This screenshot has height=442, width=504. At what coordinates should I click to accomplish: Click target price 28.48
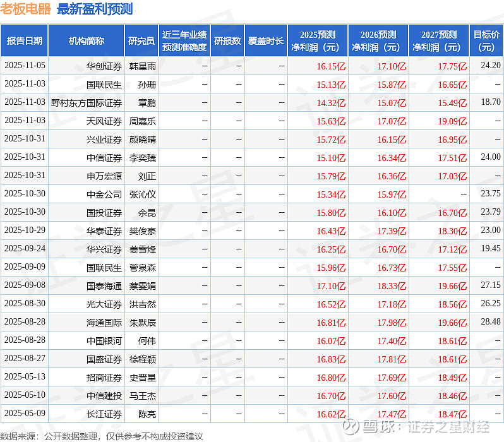pos(491,322)
